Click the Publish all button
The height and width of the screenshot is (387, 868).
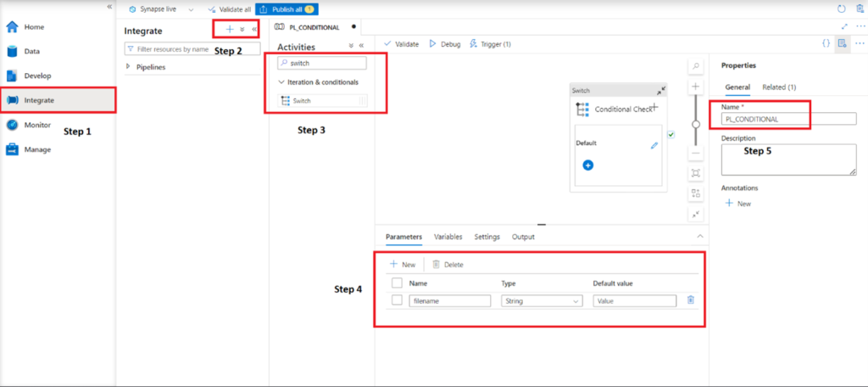[287, 8]
